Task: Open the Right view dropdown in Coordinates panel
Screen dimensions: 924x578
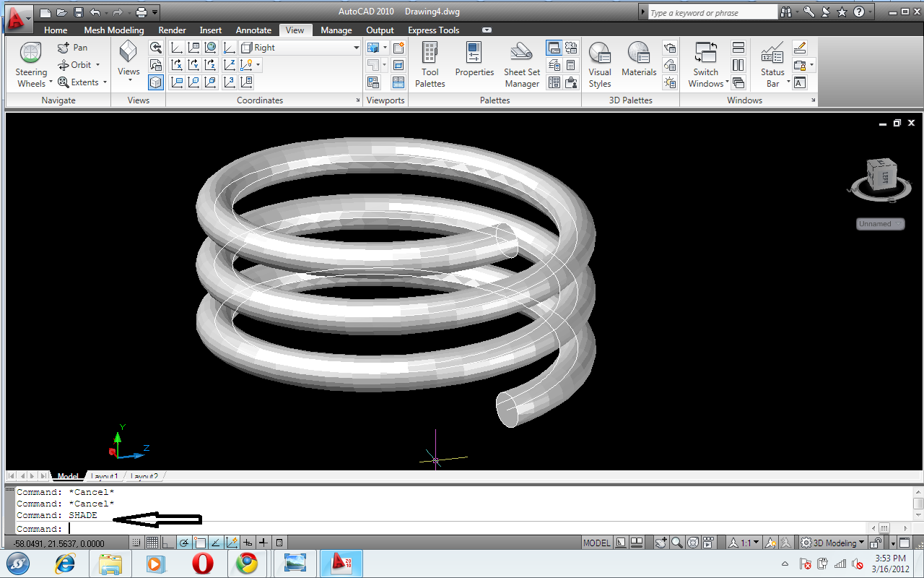Action: (x=356, y=47)
